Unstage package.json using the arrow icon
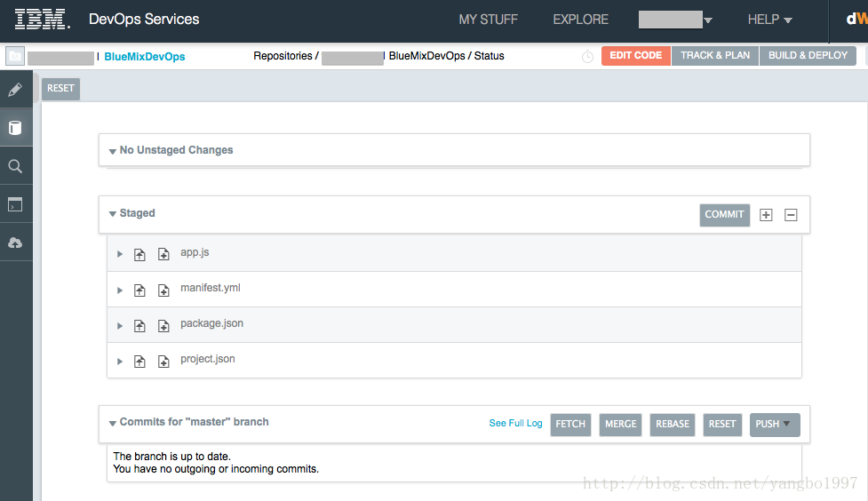The image size is (868, 501). click(139, 325)
